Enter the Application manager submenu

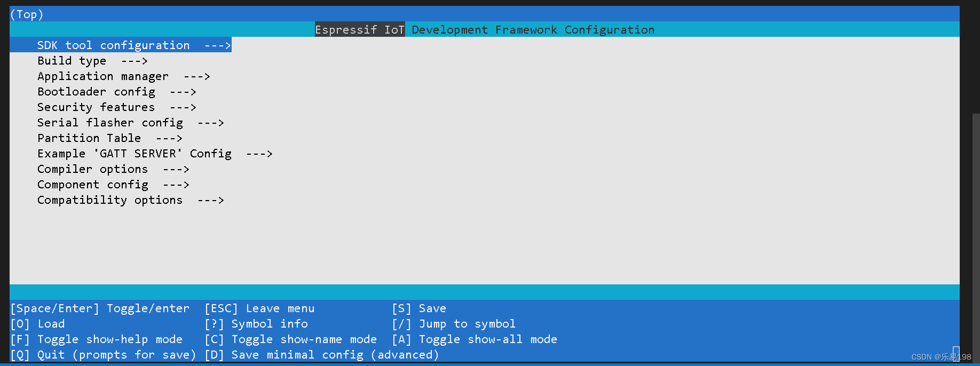[x=102, y=76]
